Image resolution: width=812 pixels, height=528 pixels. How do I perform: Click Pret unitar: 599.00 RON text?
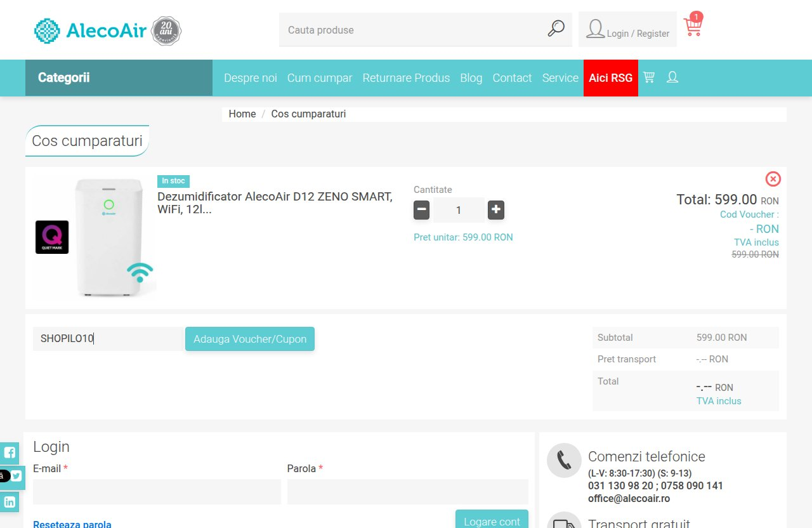tap(463, 237)
